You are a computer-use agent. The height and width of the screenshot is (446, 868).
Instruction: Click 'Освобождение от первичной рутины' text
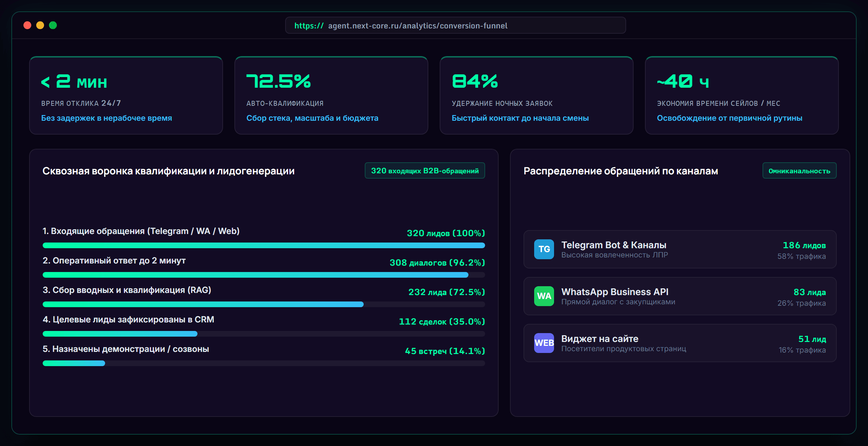pyautogui.click(x=729, y=118)
